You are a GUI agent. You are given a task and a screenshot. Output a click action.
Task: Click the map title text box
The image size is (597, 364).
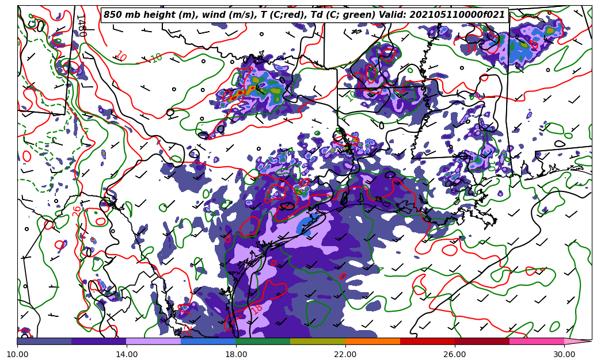pyautogui.click(x=305, y=15)
